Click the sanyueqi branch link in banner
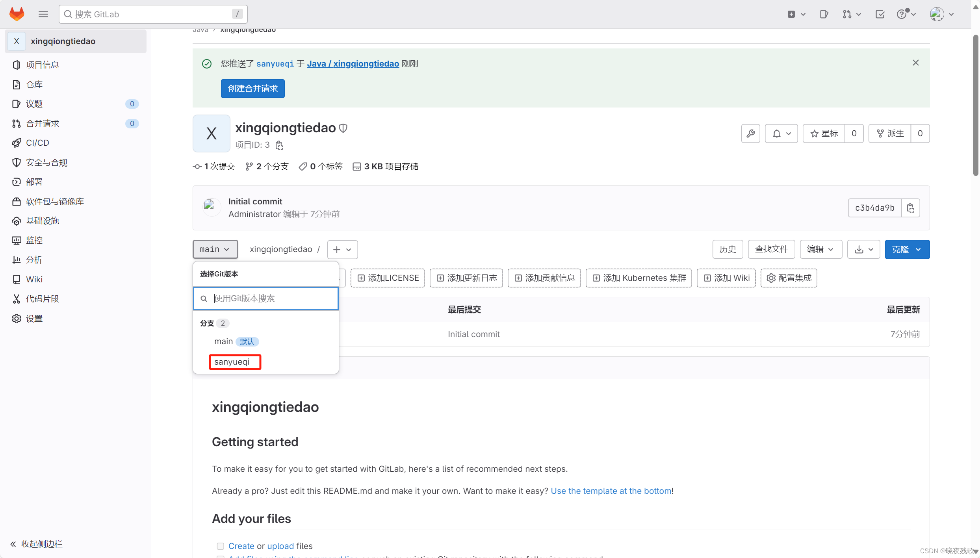This screenshot has height=558, width=980. [x=275, y=63]
